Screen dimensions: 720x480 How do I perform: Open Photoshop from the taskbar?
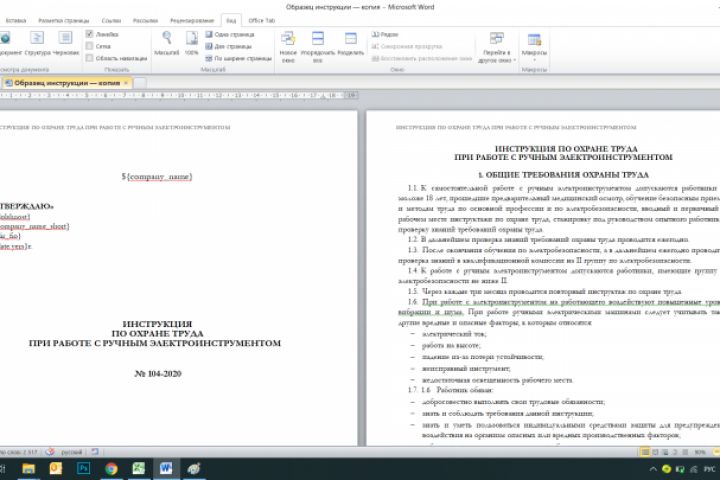point(83,469)
